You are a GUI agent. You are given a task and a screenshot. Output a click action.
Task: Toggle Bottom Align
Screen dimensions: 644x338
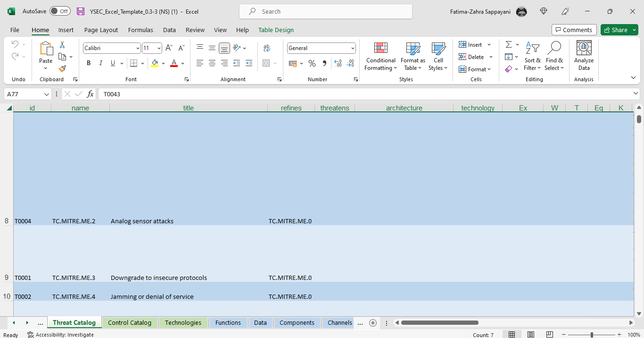pyautogui.click(x=224, y=48)
